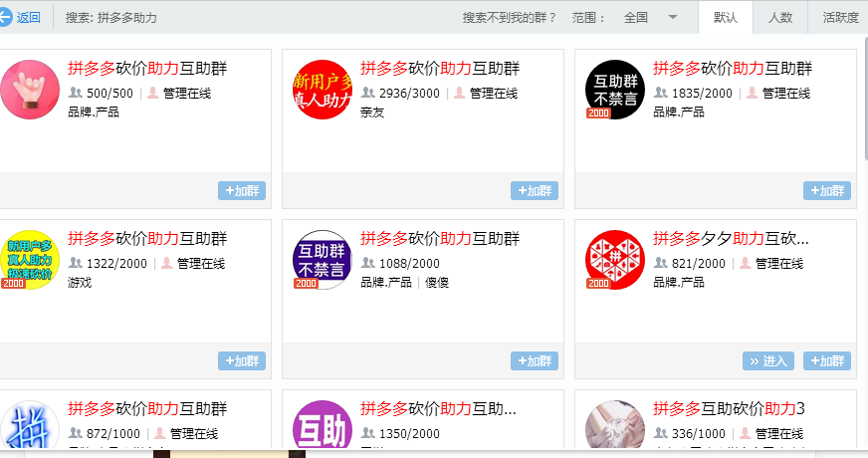
Task: Click the 游戏 tag in the 1322/2000 card
Action: (80, 283)
